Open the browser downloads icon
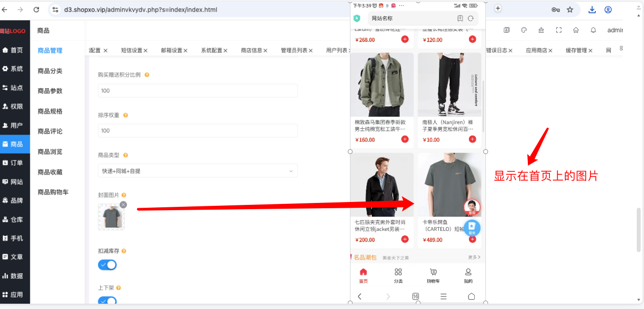 click(x=592, y=10)
